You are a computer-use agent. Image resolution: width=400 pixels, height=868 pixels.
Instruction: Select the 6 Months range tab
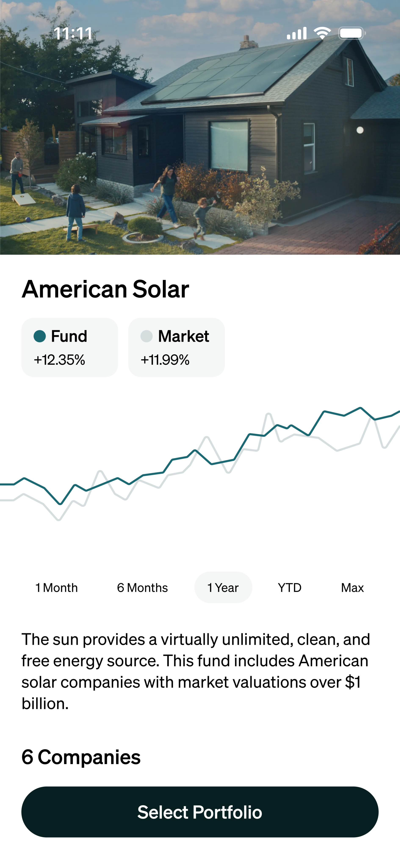point(143,588)
